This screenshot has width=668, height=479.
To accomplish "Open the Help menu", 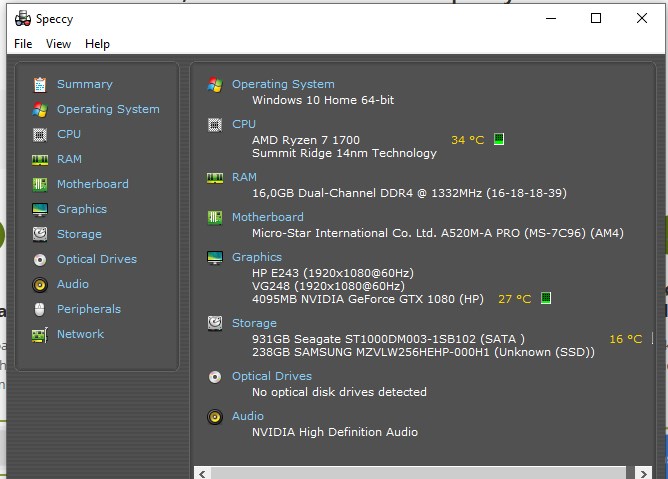I will pos(97,44).
